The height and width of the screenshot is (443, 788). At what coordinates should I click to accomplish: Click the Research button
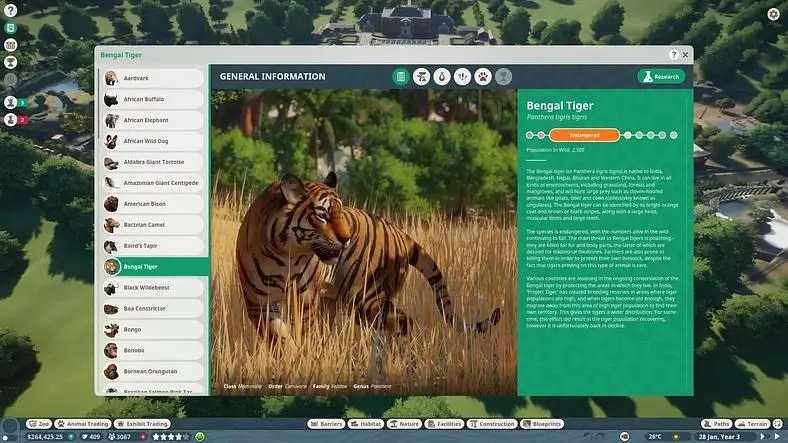pyautogui.click(x=661, y=76)
